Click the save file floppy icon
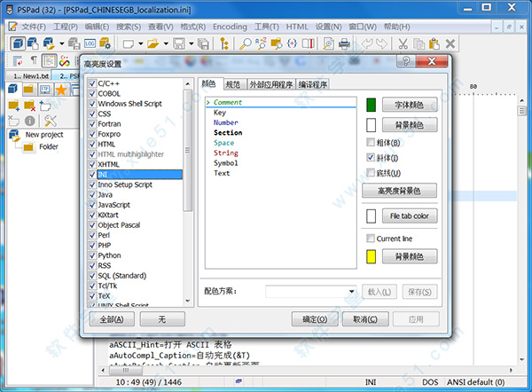The height and width of the screenshot is (392, 532). point(179,43)
